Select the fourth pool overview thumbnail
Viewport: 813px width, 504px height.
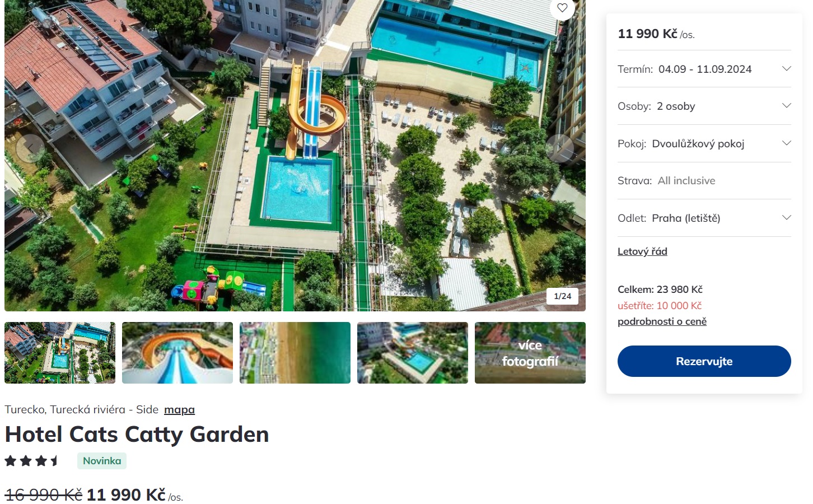[413, 353]
